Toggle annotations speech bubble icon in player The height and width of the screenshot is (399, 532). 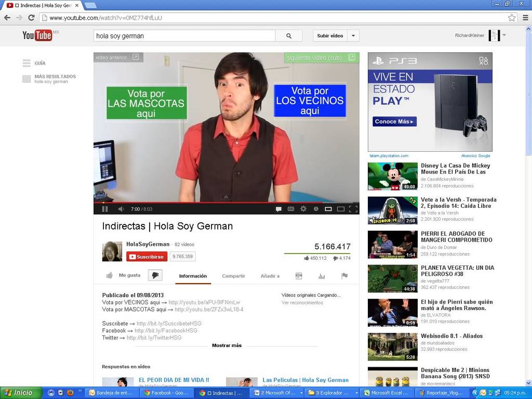coord(278,209)
